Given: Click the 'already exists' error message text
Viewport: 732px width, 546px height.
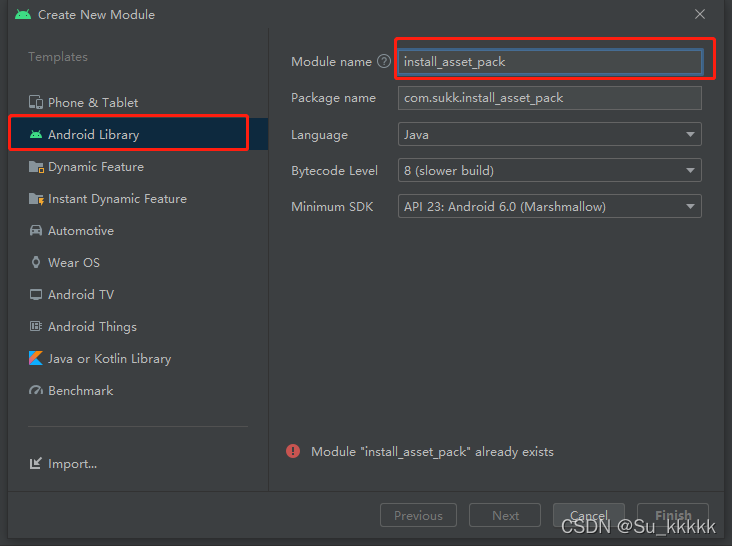Looking at the screenshot, I should tap(432, 452).
